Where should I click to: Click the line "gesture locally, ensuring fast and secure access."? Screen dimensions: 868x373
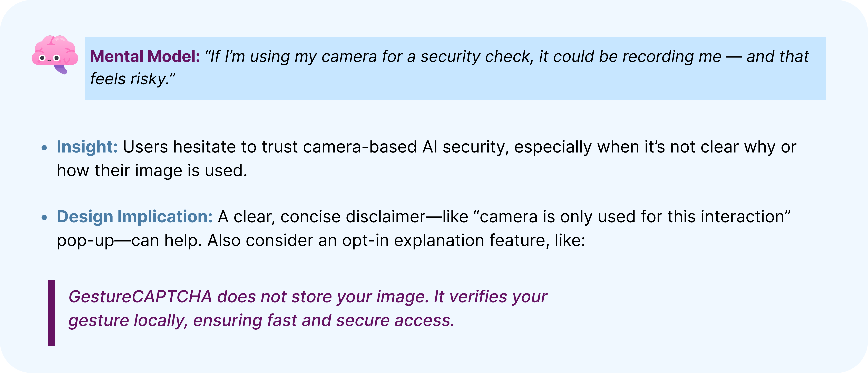pyautogui.click(x=261, y=320)
